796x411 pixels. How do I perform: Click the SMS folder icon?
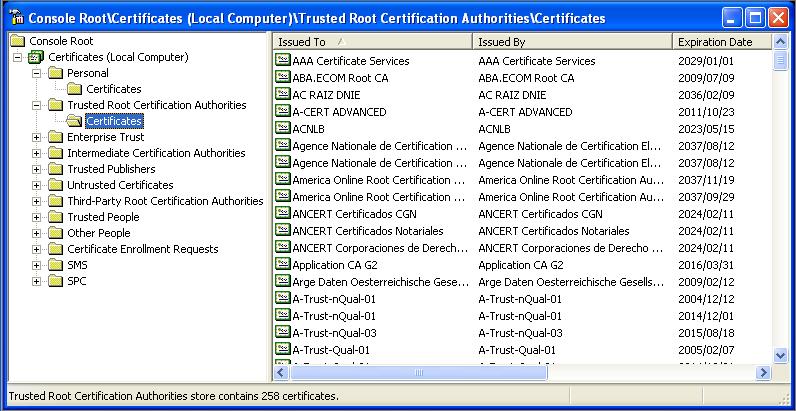point(55,265)
